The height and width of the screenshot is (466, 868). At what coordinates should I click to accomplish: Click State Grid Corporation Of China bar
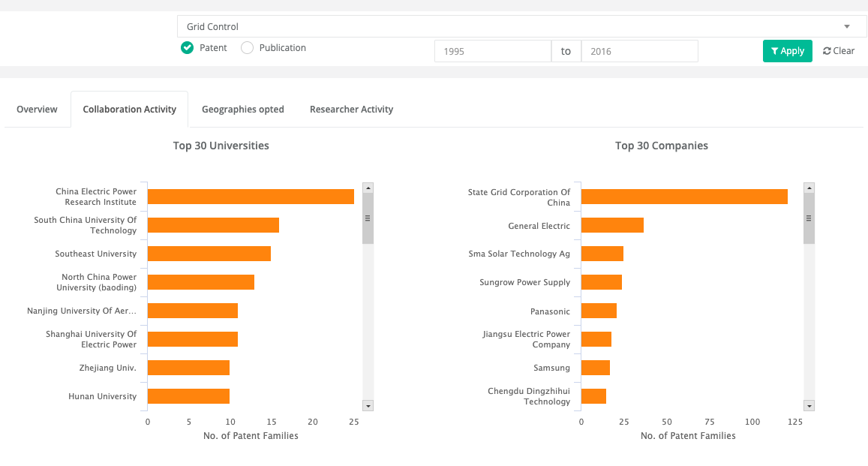(x=684, y=197)
